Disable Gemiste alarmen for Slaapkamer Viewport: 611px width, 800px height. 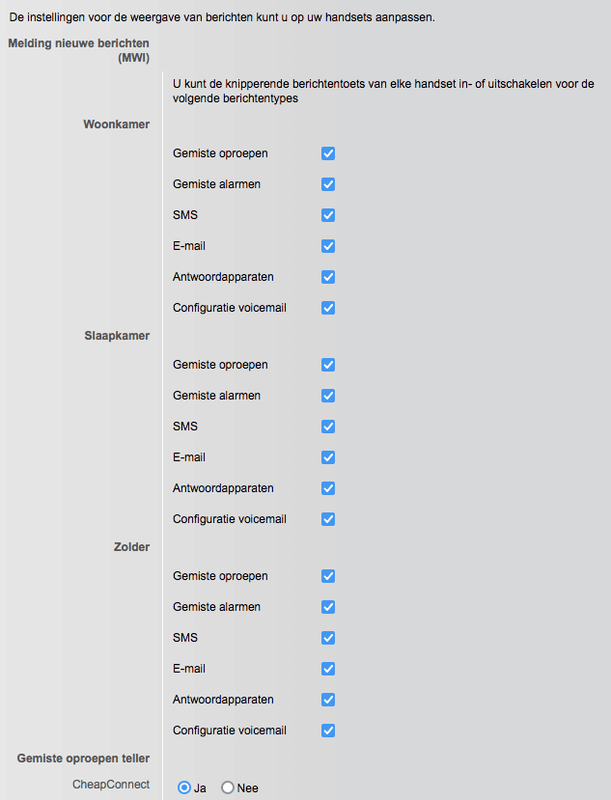coord(328,396)
